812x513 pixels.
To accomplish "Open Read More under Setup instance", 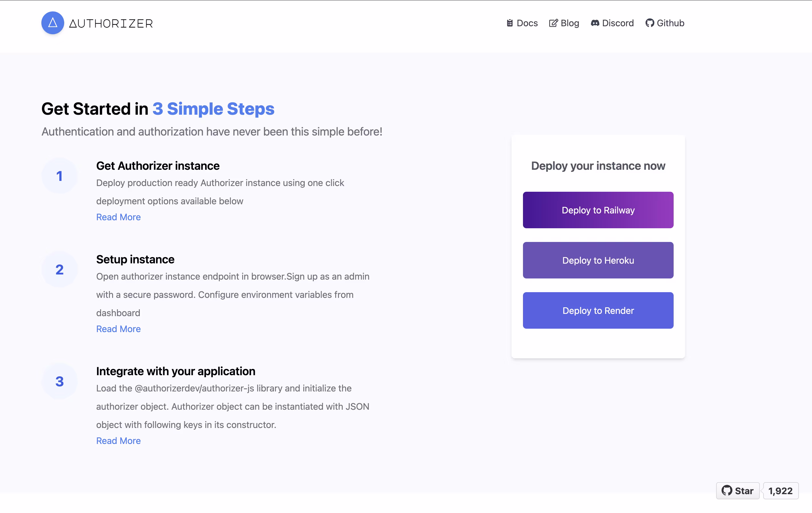I will [x=118, y=329].
